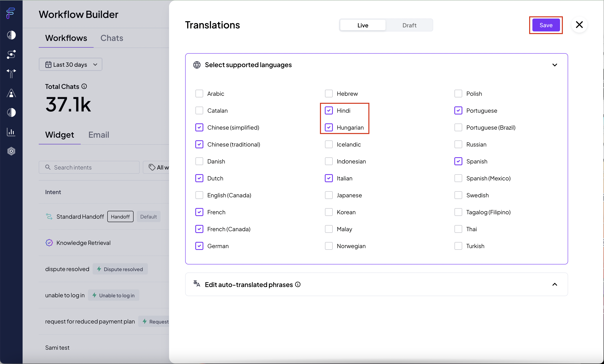Uncheck the Spanish checkbox
Screen dimensions: 604x364
pyautogui.click(x=458, y=161)
